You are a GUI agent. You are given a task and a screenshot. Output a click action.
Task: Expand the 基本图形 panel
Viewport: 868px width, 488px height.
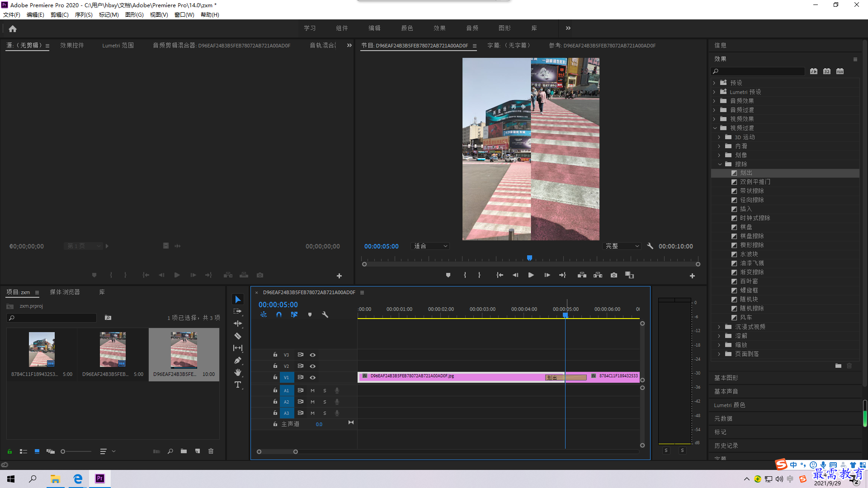(726, 378)
